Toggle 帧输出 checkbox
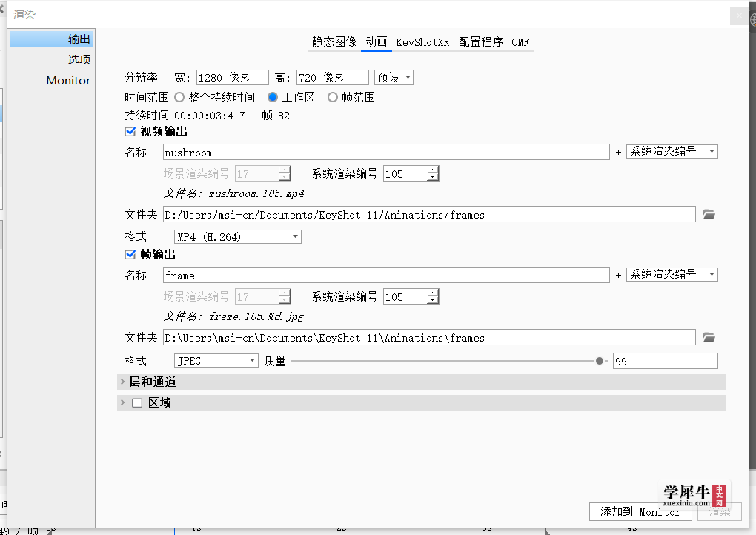Screen dimensions: 756x535 click(x=130, y=254)
